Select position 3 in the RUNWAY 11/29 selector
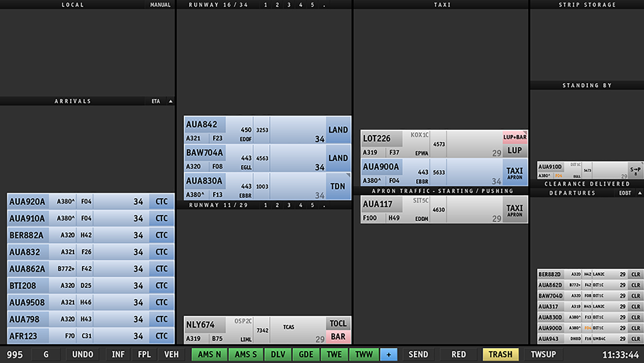Image resolution: width=644 pixels, height=363 pixels. (x=289, y=205)
